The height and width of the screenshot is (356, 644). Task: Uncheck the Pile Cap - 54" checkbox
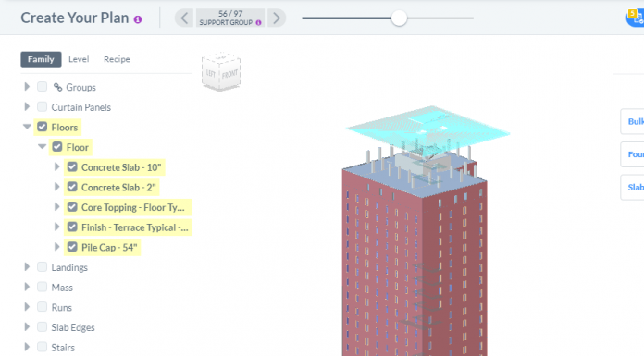72,247
